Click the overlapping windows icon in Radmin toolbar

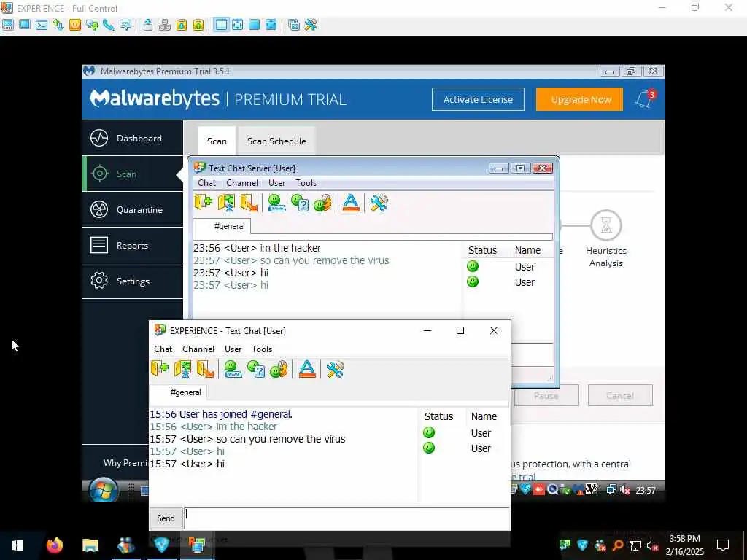(294, 25)
